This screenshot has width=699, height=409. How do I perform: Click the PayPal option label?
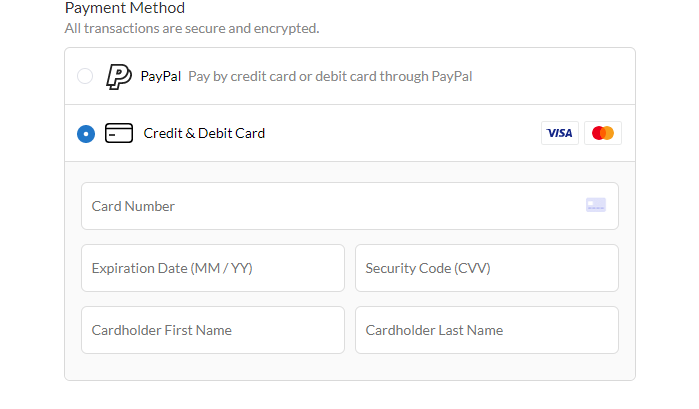(161, 76)
